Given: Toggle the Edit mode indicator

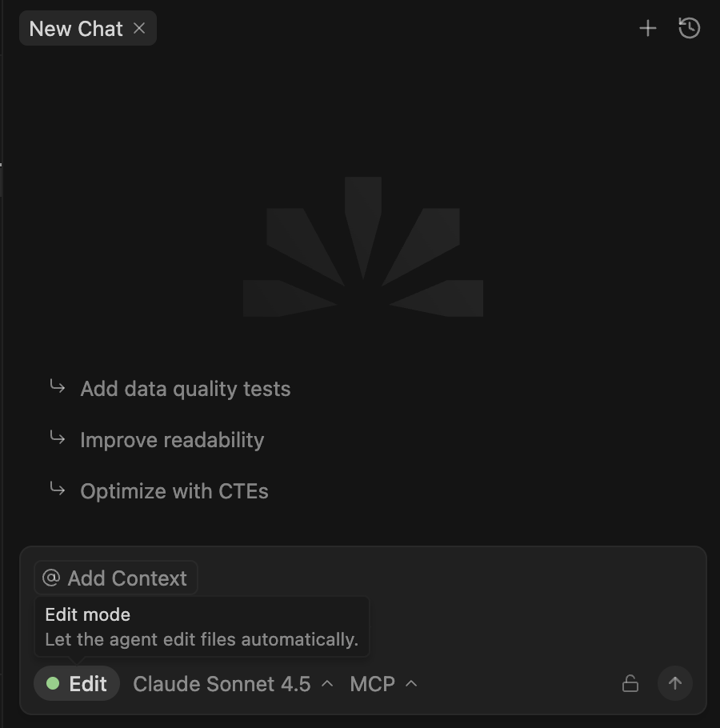Looking at the screenshot, I should (x=77, y=684).
